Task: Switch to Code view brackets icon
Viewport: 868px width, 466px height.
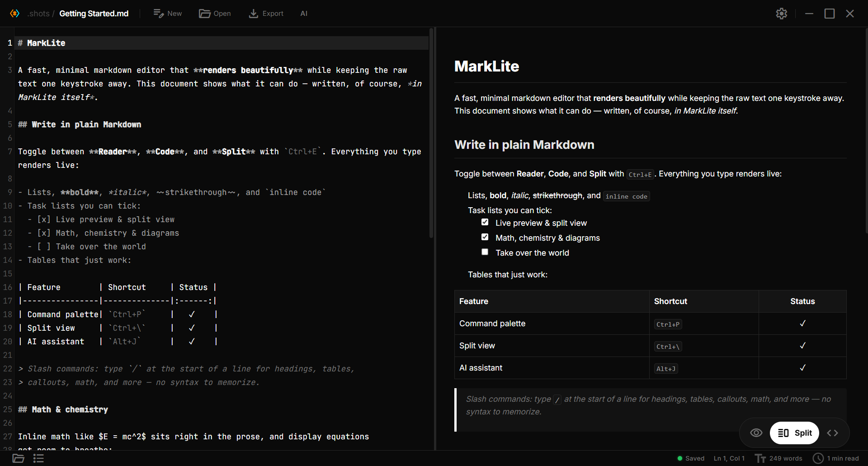Action: pyautogui.click(x=832, y=433)
